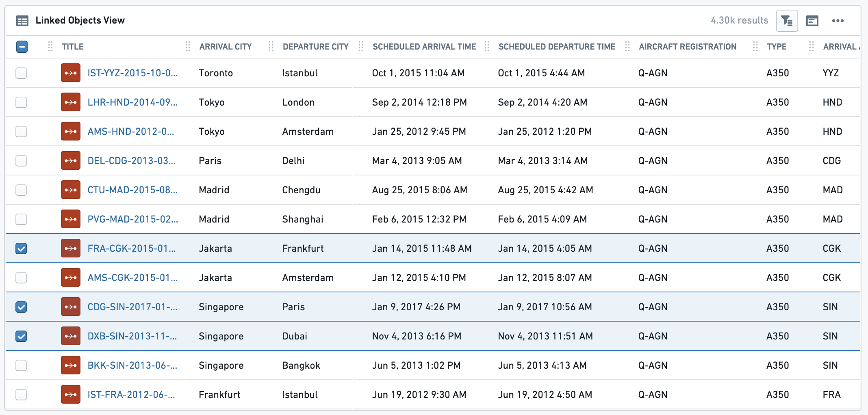
Task: Open the three-dots more options menu
Action: tap(838, 21)
